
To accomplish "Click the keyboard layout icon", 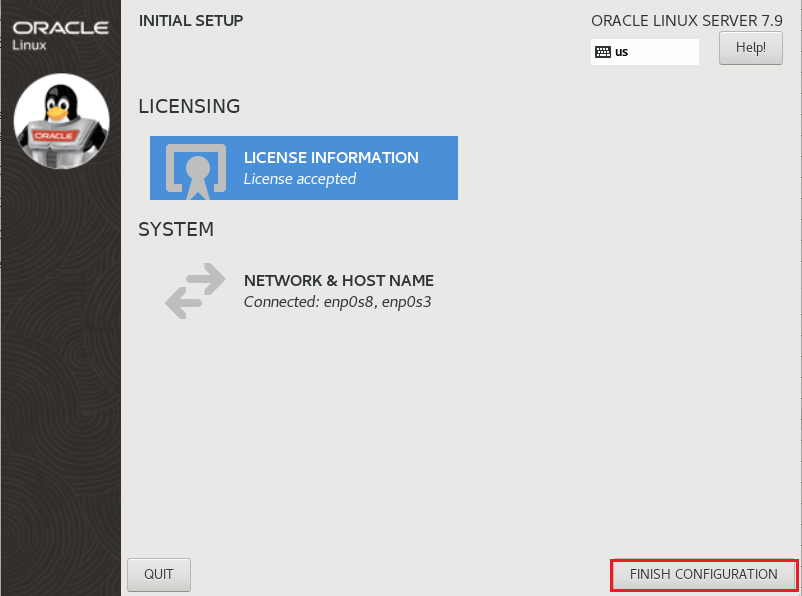I will 603,52.
